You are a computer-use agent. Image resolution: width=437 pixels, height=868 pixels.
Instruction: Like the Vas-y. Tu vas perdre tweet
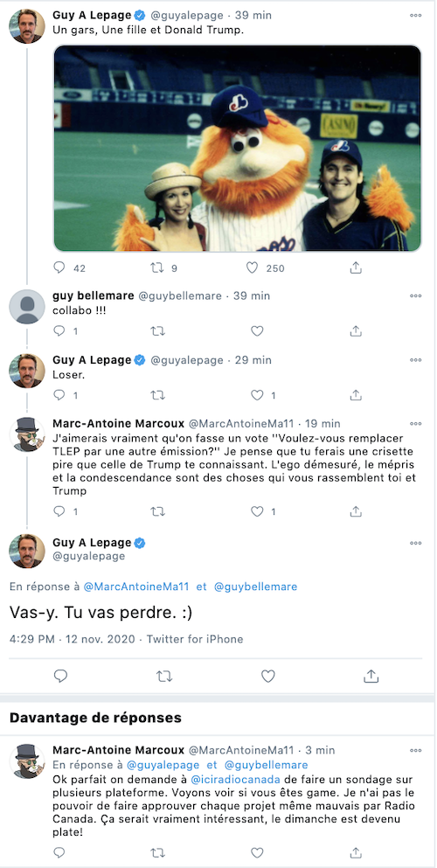(268, 676)
